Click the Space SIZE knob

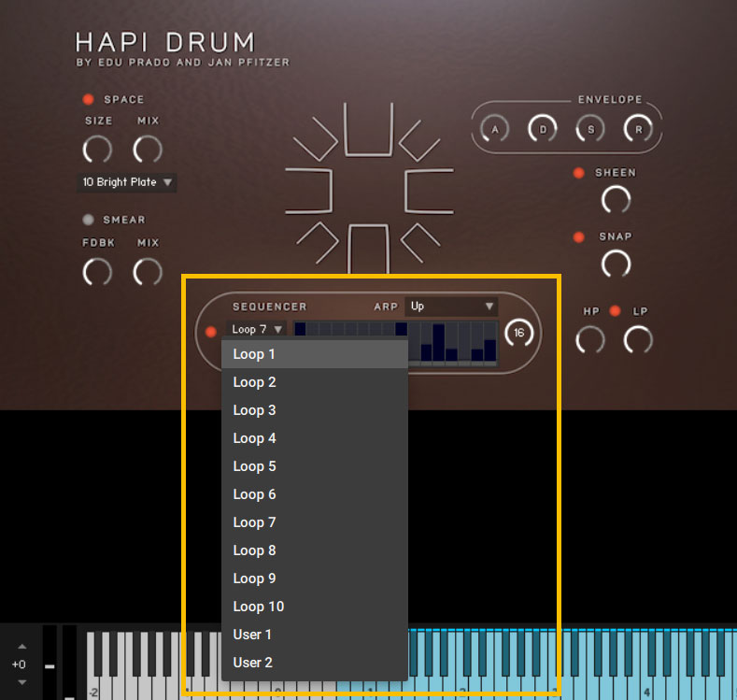click(97, 150)
